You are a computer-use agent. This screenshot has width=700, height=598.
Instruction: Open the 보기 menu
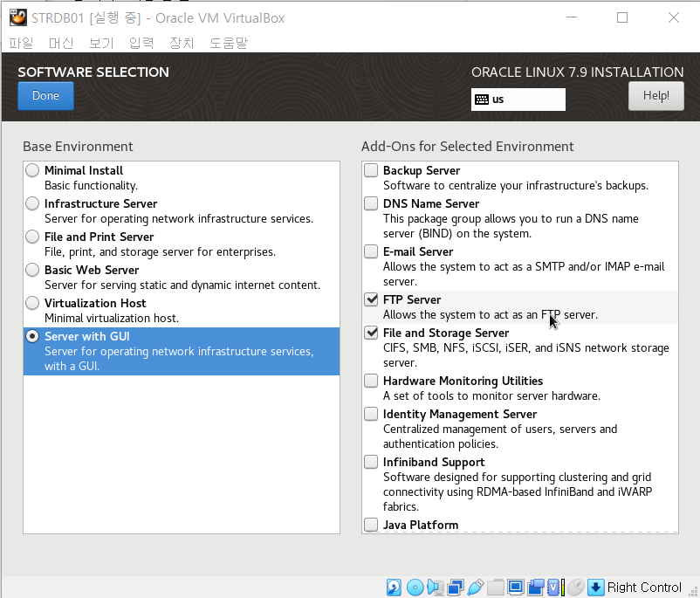pos(101,43)
